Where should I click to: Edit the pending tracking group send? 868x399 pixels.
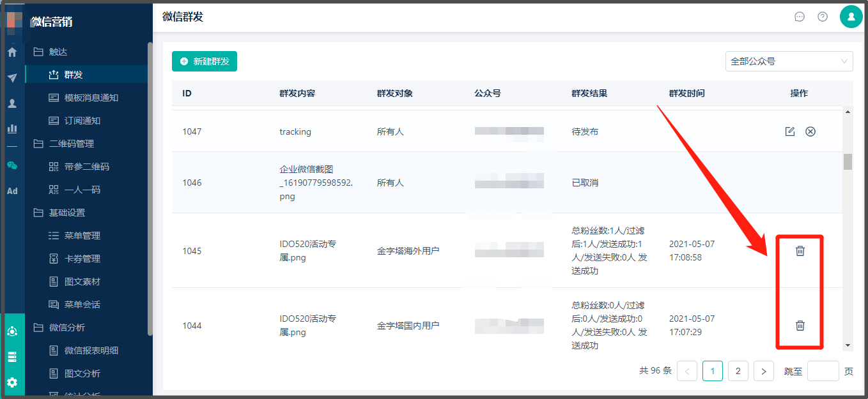tap(790, 132)
